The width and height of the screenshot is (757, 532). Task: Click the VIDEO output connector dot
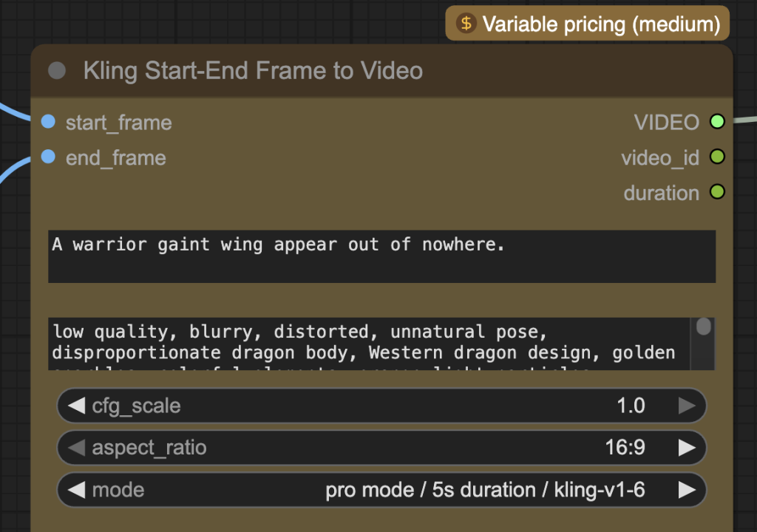[x=716, y=122]
